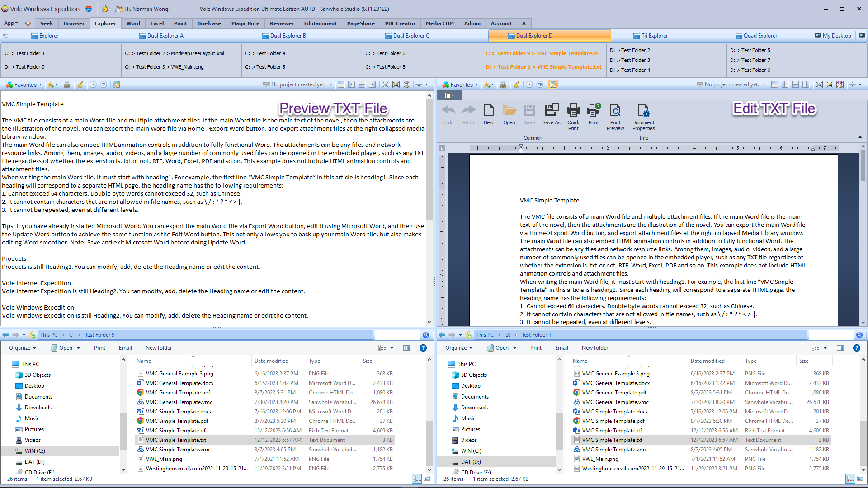Open the Quad Explorer tab
The width and height of the screenshot is (868, 488).
(756, 36)
